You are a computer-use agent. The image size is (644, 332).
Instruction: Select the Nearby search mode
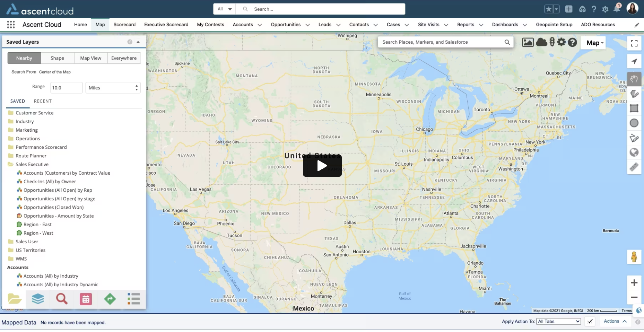click(x=24, y=58)
